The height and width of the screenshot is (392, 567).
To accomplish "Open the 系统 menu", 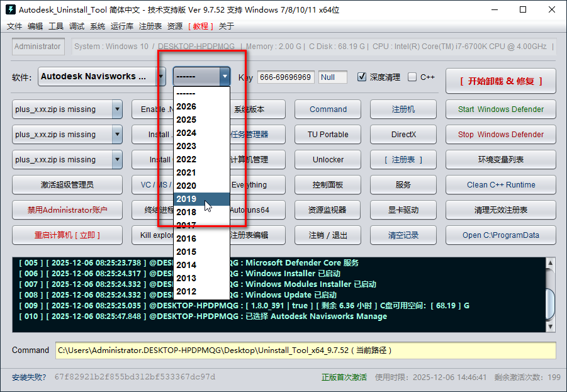I will (x=98, y=26).
